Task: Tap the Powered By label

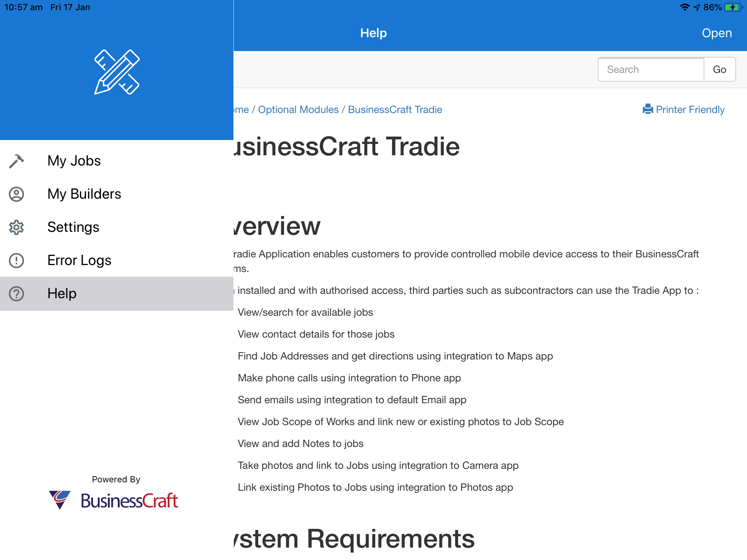Action: tap(116, 479)
